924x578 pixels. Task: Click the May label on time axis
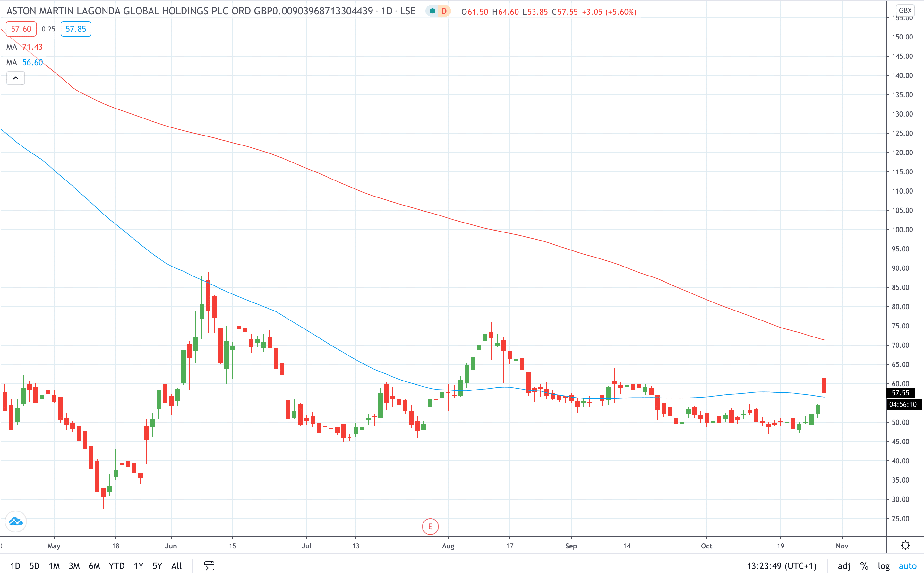(x=54, y=546)
